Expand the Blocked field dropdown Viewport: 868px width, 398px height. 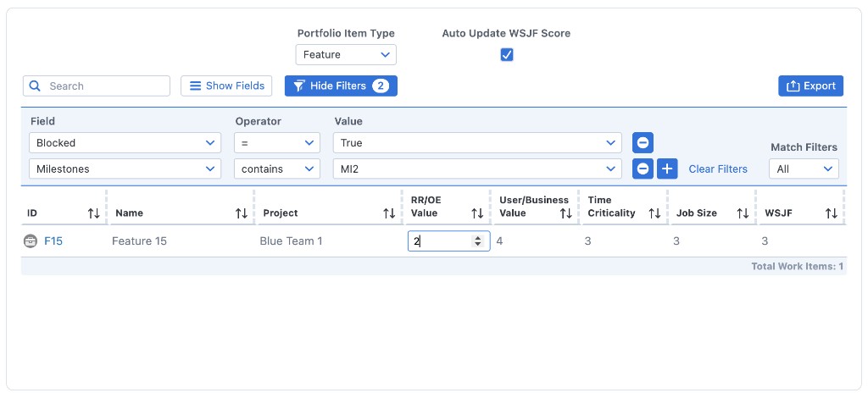tap(125, 143)
